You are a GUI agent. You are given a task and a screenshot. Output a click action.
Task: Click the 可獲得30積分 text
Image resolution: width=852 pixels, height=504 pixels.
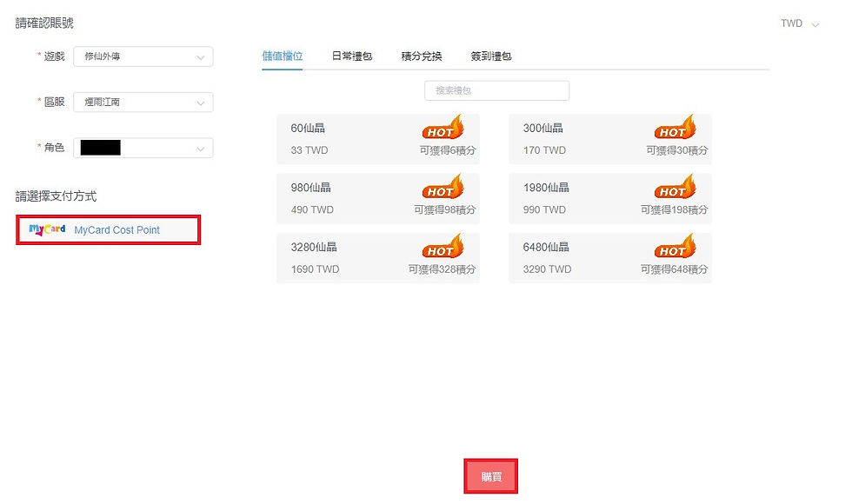point(676,150)
